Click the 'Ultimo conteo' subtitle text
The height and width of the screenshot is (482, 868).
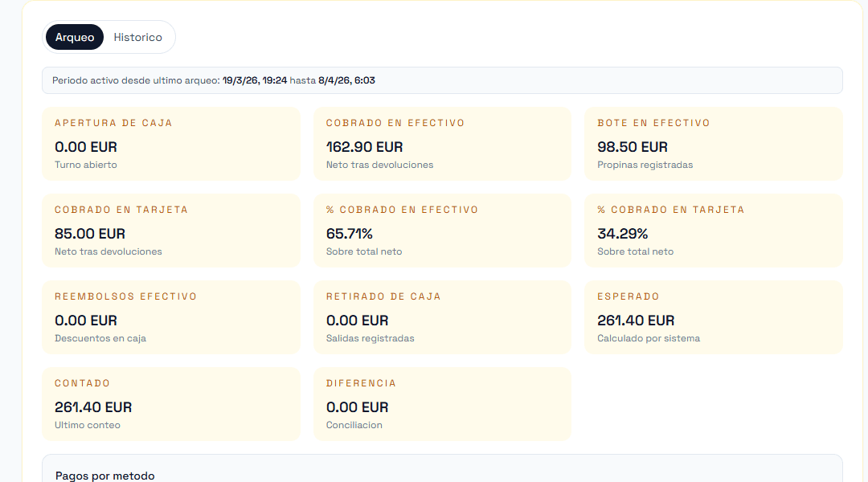88,425
